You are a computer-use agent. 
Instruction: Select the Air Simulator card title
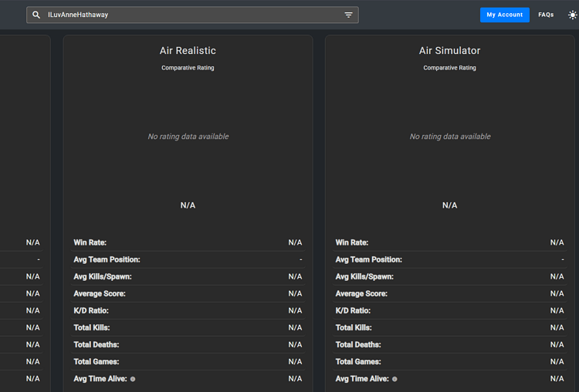(x=449, y=51)
